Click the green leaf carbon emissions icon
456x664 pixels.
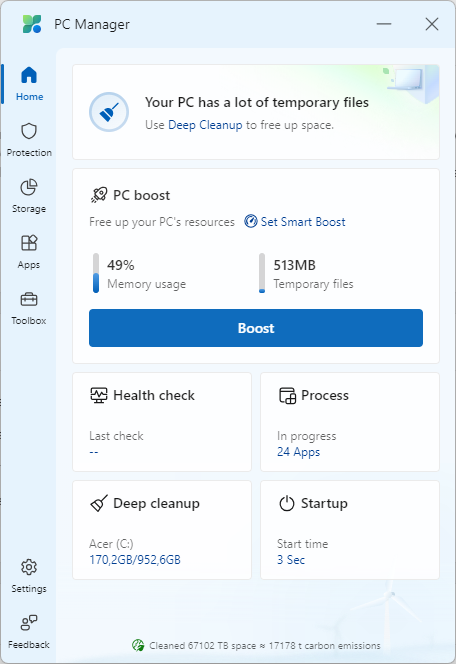click(138, 645)
